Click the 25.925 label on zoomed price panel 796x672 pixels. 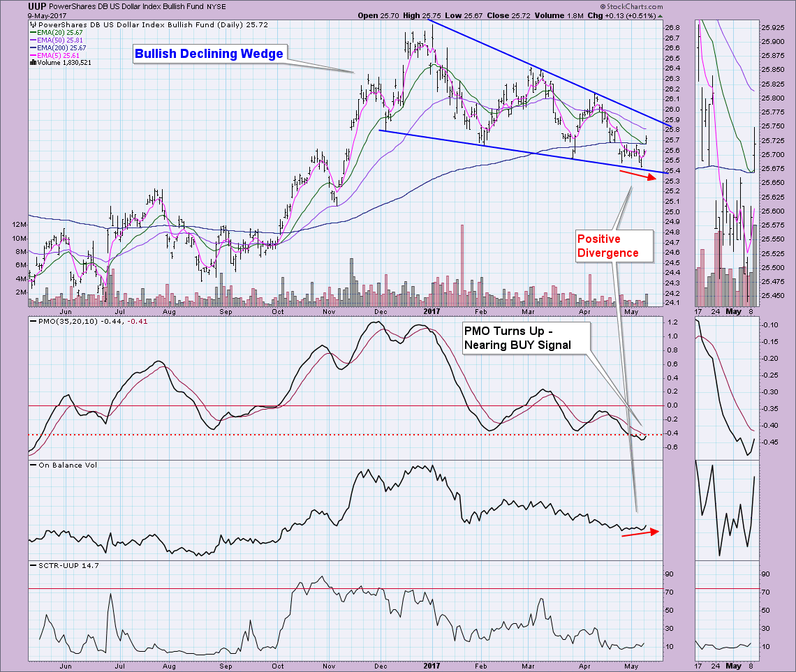click(772, 27)
